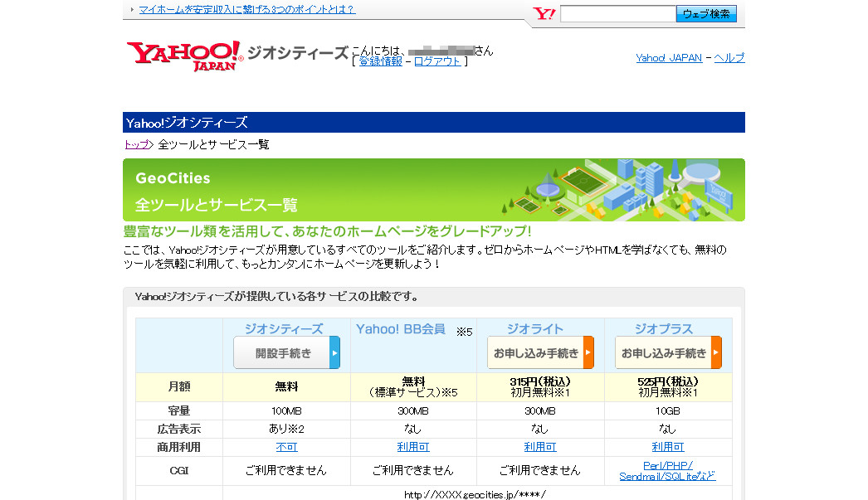Click the GeoCities green banner image
This screenshot has height=500, width=868.
pos(434,190)
